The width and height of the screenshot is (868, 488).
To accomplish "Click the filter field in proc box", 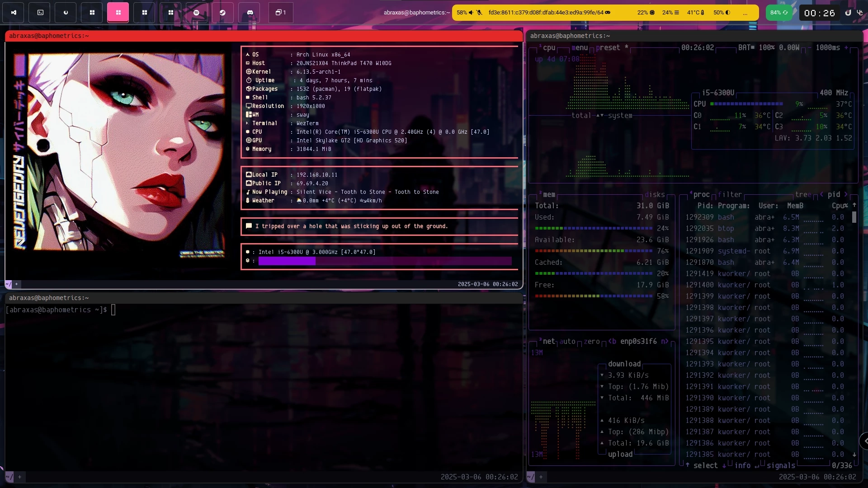I will (730, 195).
